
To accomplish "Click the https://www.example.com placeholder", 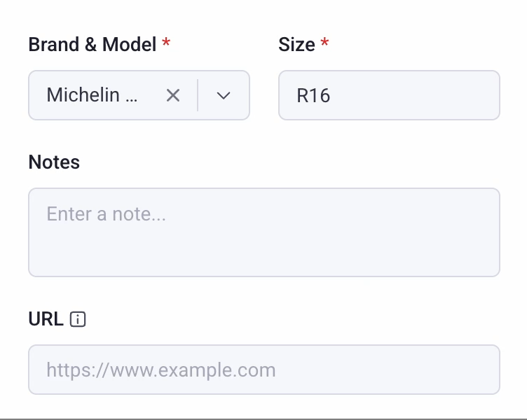I will click(161, 370).
